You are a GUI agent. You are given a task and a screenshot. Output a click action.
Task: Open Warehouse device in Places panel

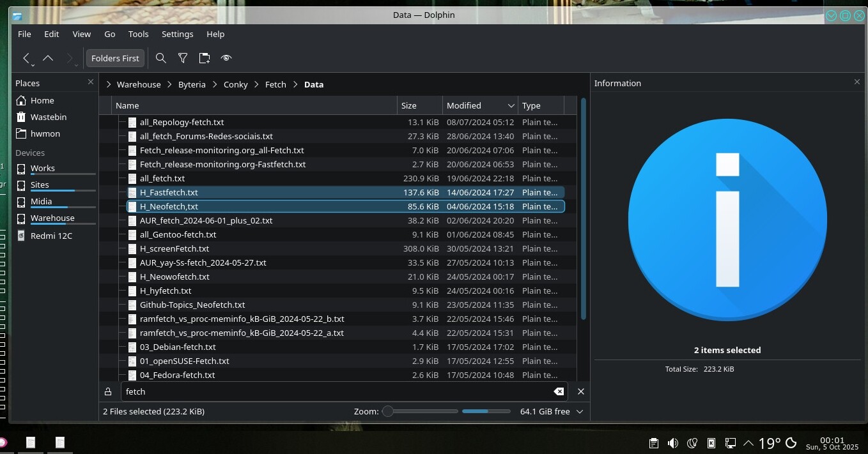[x=52, y=218]
